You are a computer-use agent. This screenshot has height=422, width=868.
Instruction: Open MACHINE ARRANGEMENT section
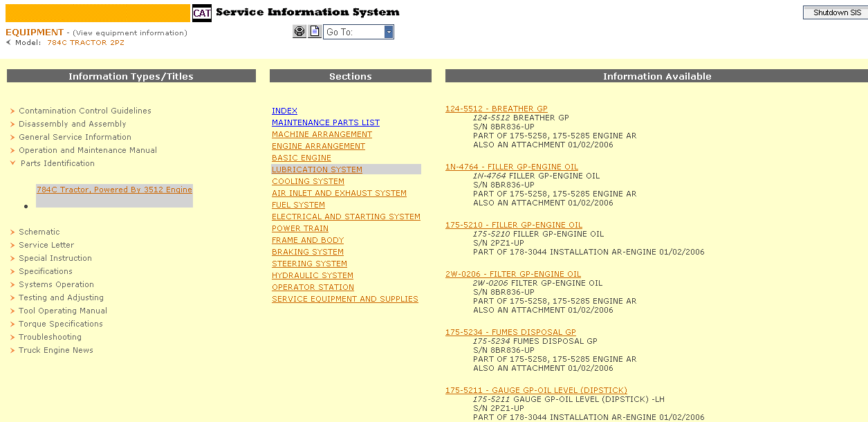[322, 134]
